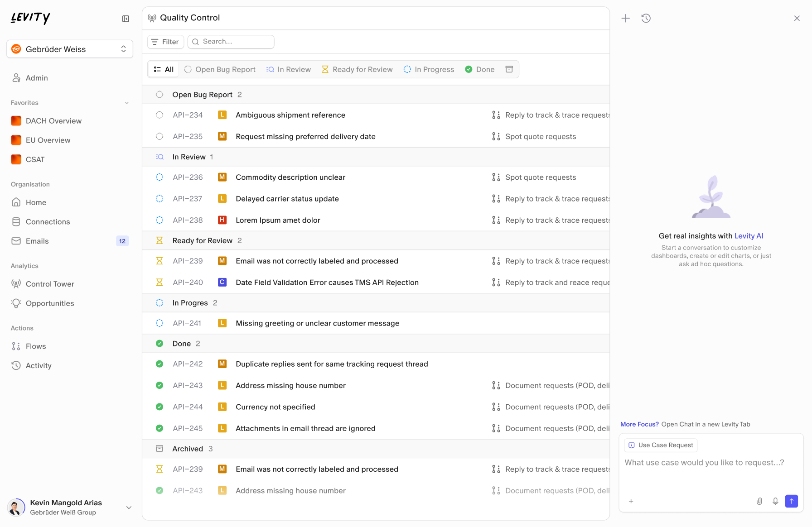Select Opportunities under Analytics
The image size is (812, 527).
[49, 303]
